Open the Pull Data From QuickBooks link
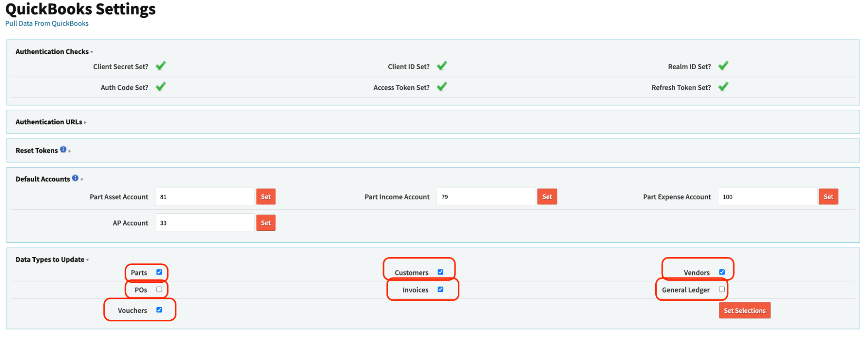The width and height of the screenshot is (868, 338). pos(47,23)
